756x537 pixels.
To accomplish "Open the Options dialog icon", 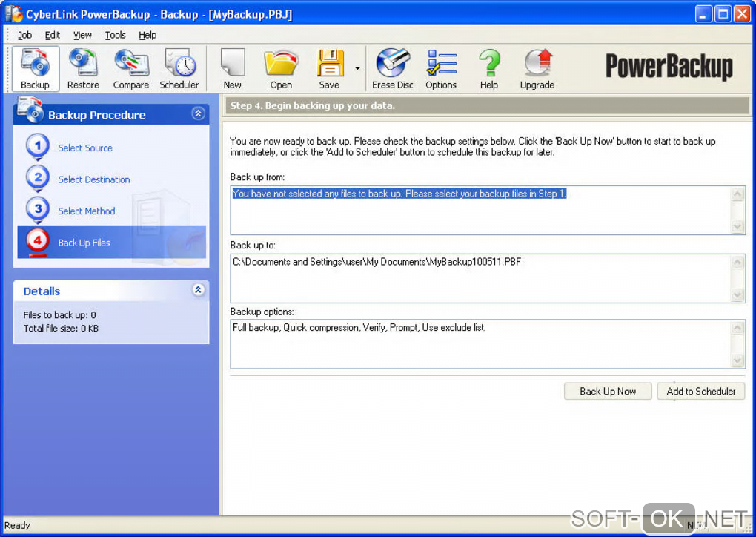I will pos(441,68).
